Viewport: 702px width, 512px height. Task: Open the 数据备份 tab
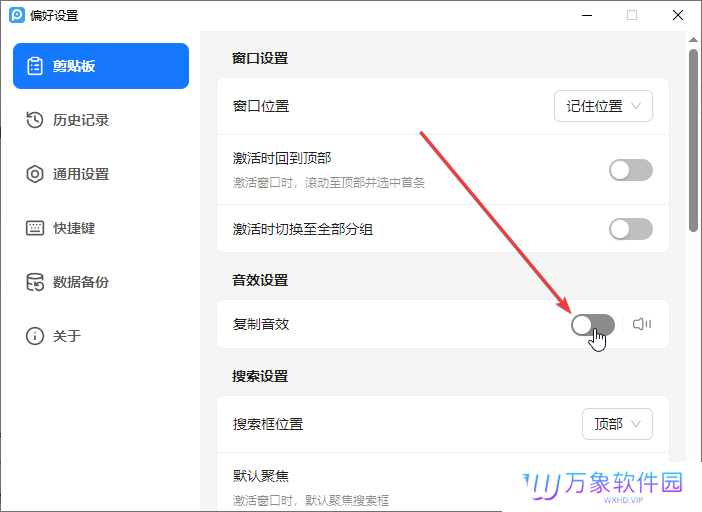click(101, 282)
